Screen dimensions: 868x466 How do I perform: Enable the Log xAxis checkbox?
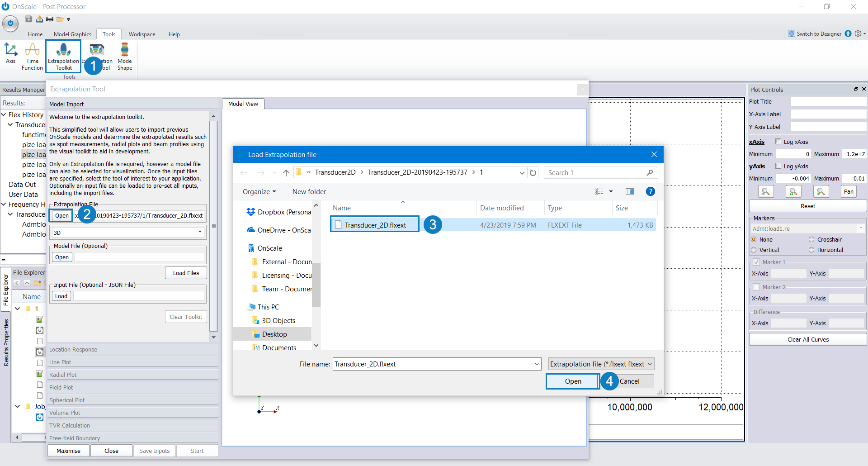pyautogui.click(x=778, y=142)
